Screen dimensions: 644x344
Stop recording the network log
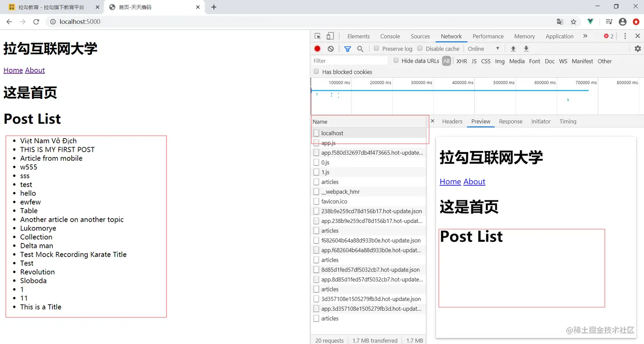coord(317,49)
